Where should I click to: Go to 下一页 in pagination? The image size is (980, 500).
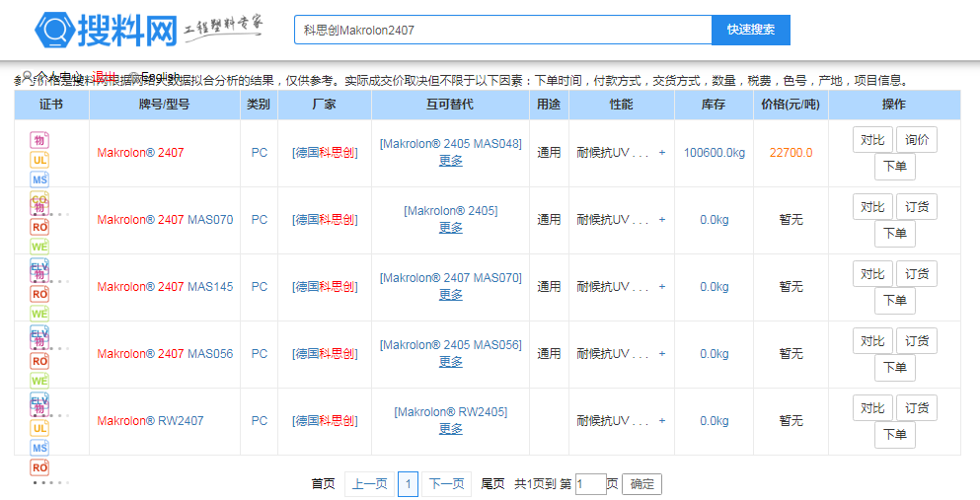tap(446, 484)
